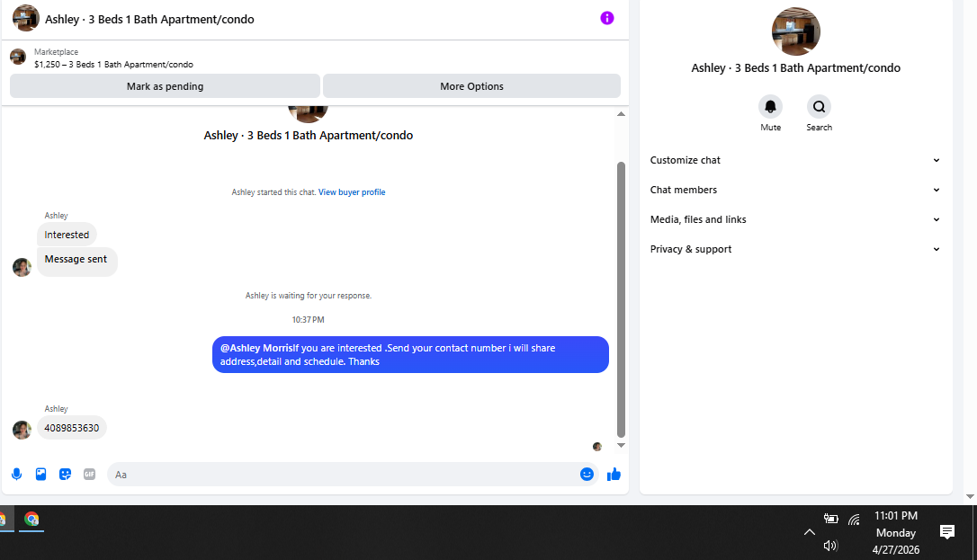The image size is (977, 560).
Task: Attach a photo file icon
Action: (x=41, y=474)
